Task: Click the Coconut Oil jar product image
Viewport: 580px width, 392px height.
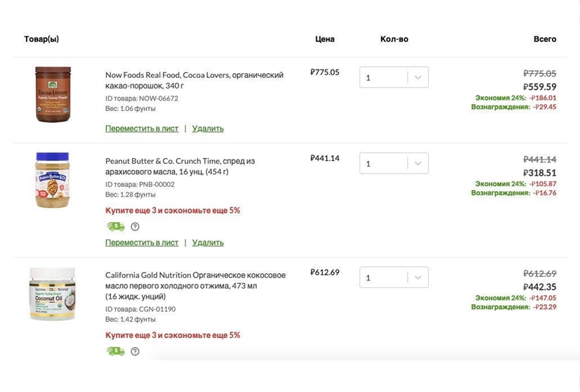Action: pos(52,294)
